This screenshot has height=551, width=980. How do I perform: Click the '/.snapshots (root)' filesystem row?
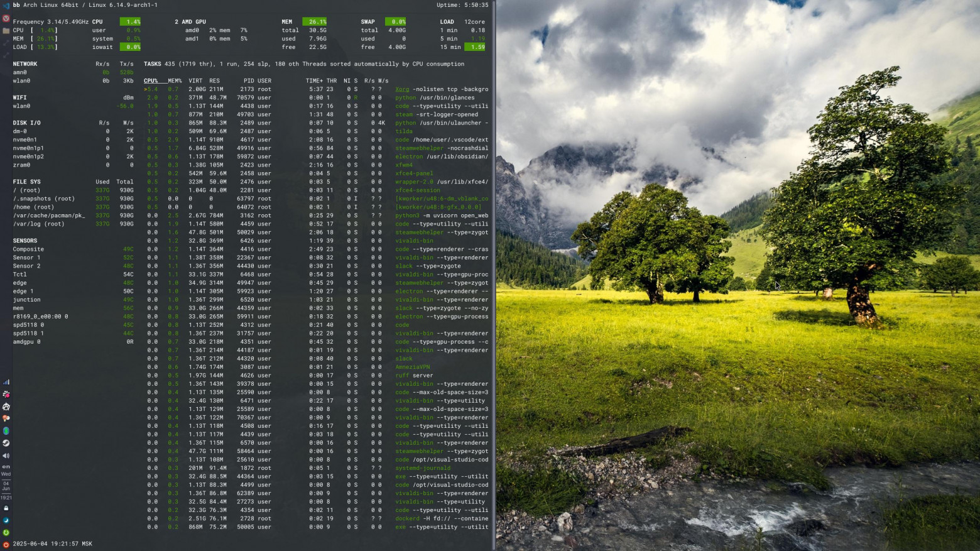click(73, 199)
